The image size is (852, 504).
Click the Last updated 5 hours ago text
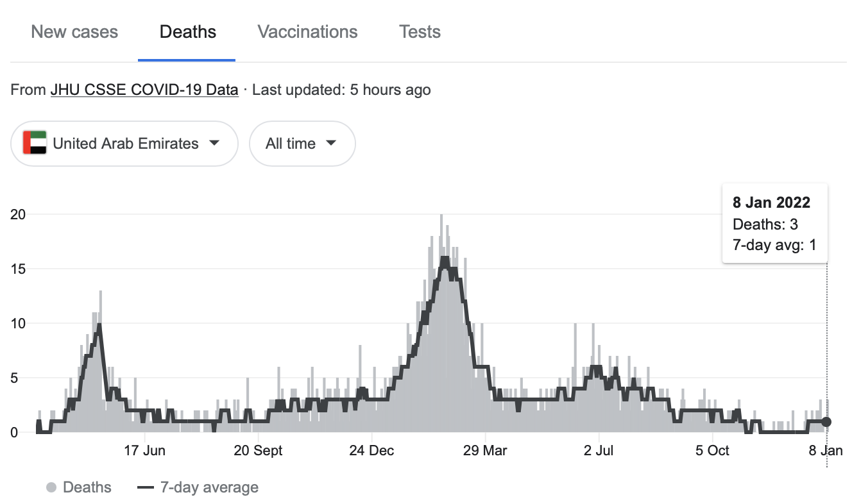pyautogui.click(x=341, y=90)
